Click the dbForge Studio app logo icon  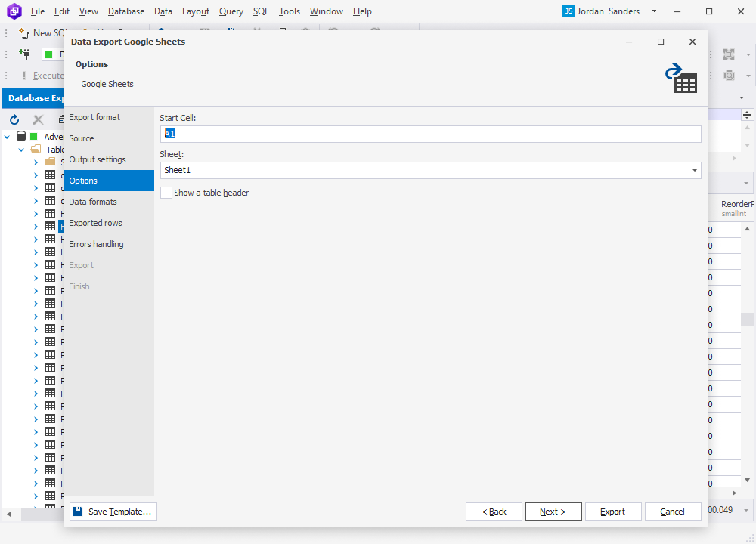coord(14,11)
